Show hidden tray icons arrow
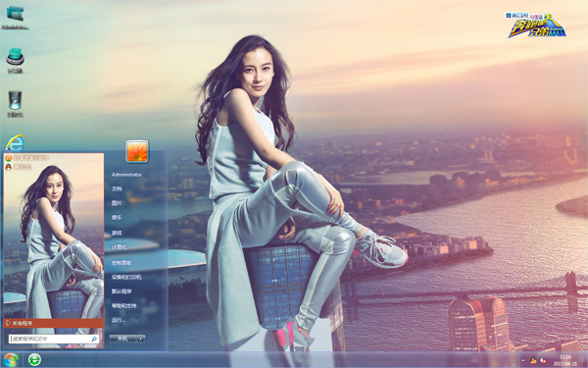Image resolution: width=588 pixels, height=368 pixels. click(x=523, y=360)
